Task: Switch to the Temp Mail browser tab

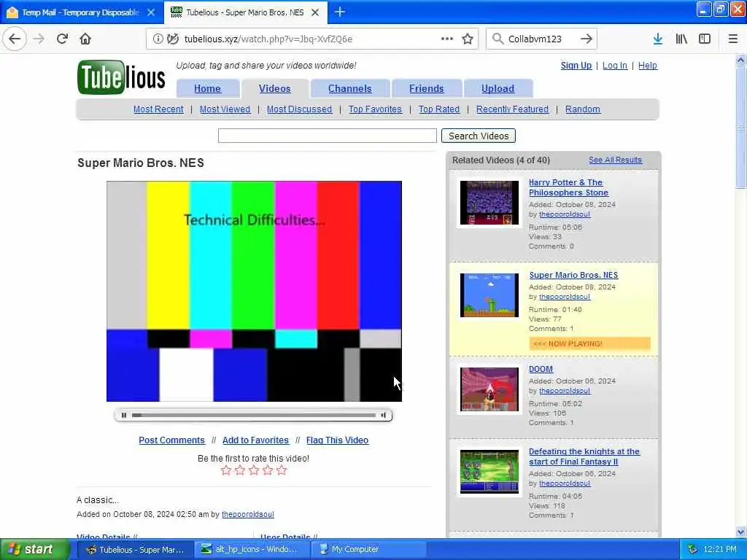Action: (82, 12)
